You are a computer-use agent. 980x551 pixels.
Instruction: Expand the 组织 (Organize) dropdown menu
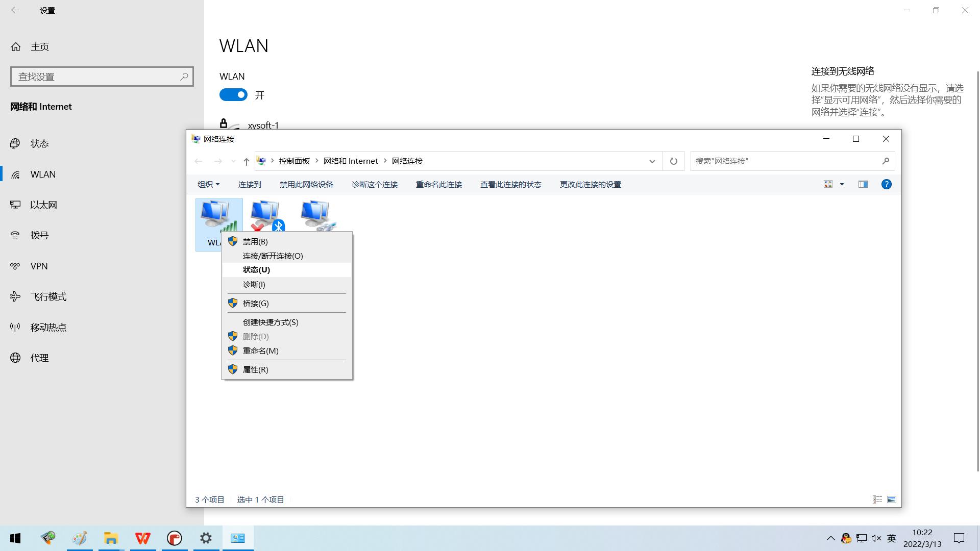[x=208, y=184]
